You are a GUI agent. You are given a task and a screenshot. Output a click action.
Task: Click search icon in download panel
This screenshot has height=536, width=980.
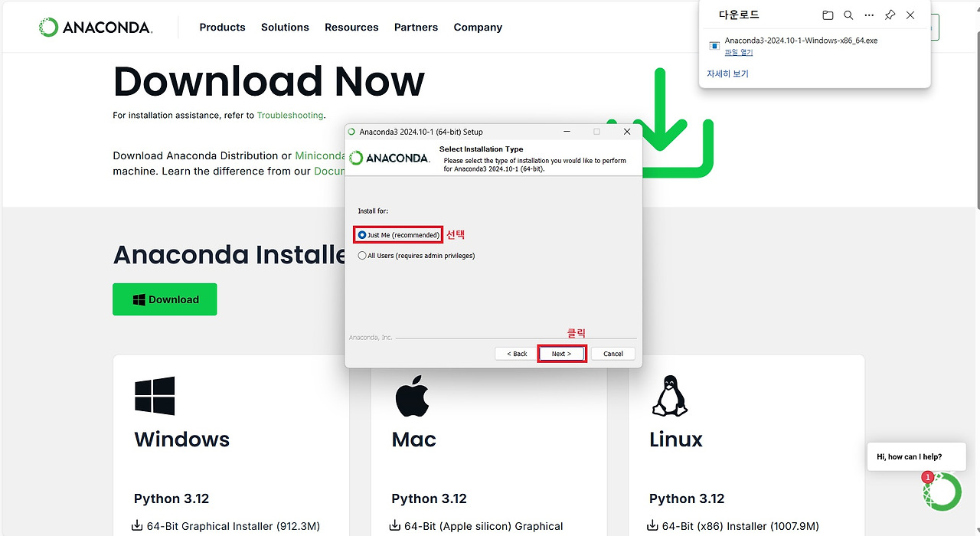848,15
